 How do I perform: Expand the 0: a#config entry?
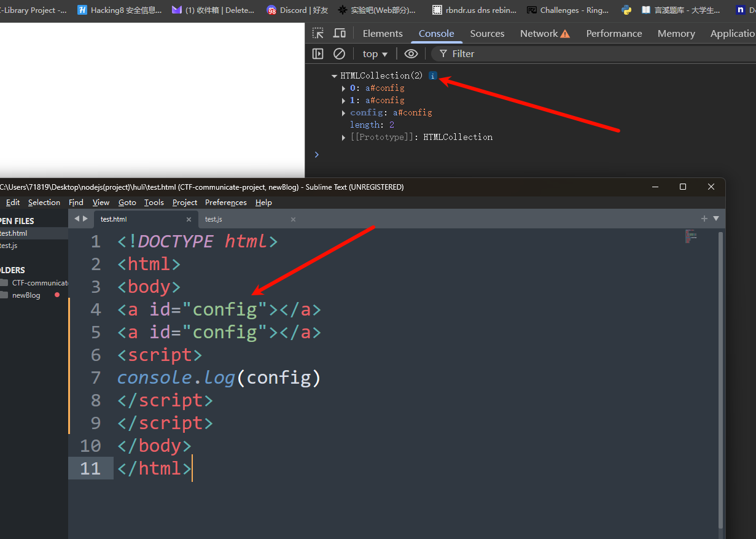click(x=344, y=88)
